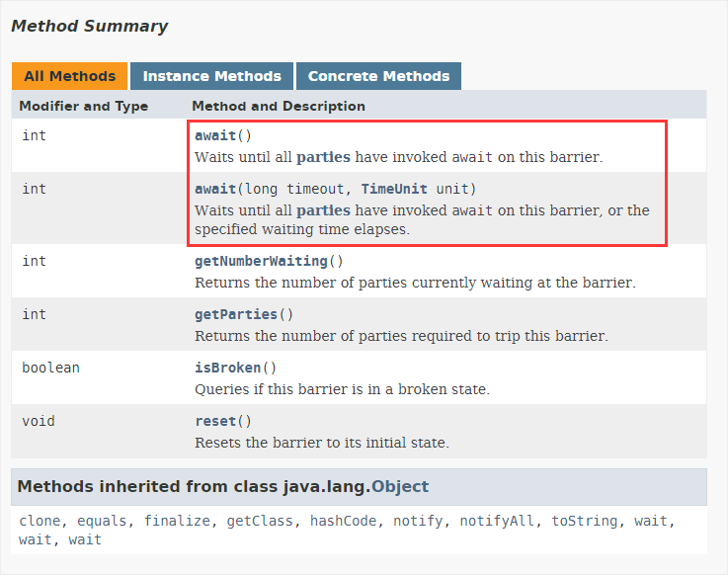Screen dimensions: 728x577
Task: Jump to the reset method details
Action: [x=215, y=421]
